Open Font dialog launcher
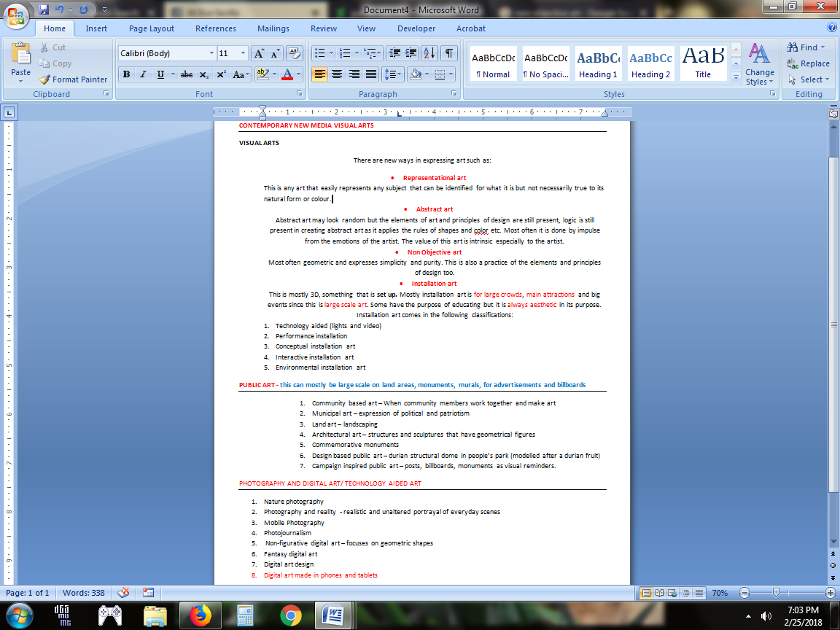 click(299, 94)
